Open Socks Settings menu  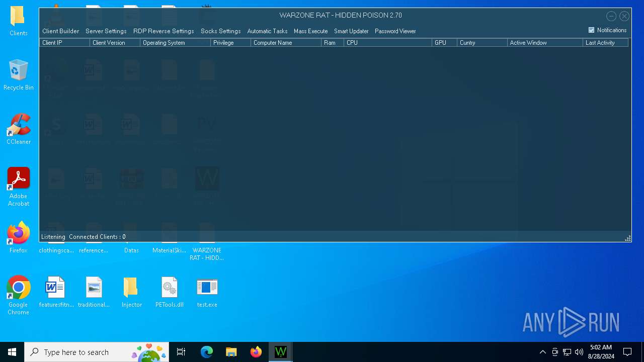point(220,31)
